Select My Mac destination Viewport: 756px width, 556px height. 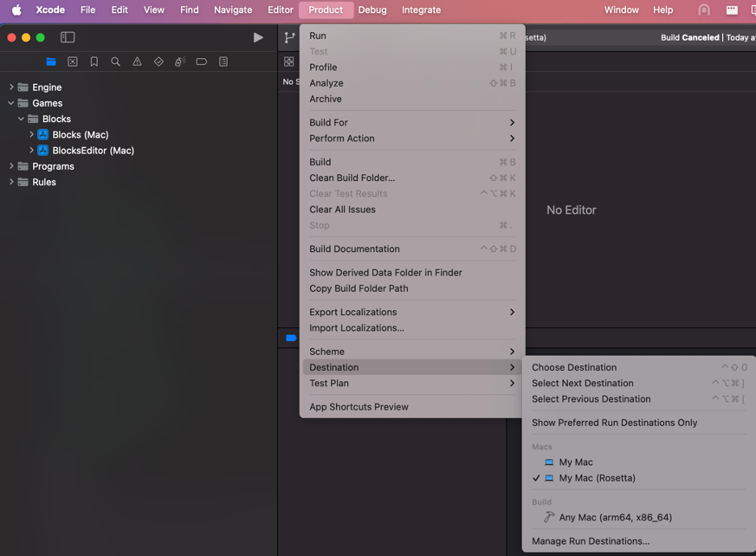coord(639,462)
